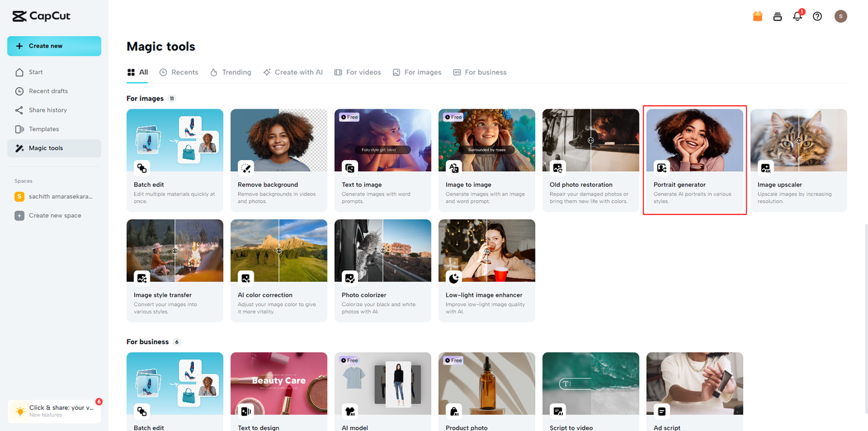This screenshot has height=431, width=868.
Task: Switch to For images tab
Action: tap(417, 72)
